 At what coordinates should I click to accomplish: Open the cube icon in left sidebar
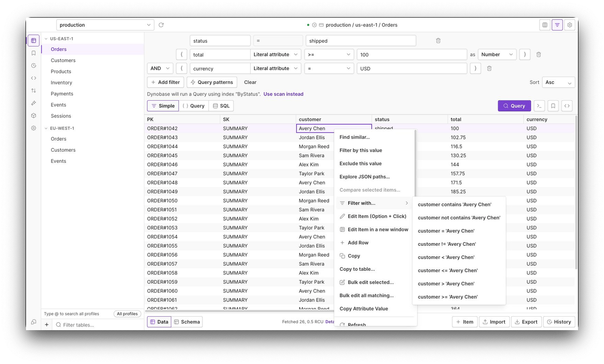(33, 115)
